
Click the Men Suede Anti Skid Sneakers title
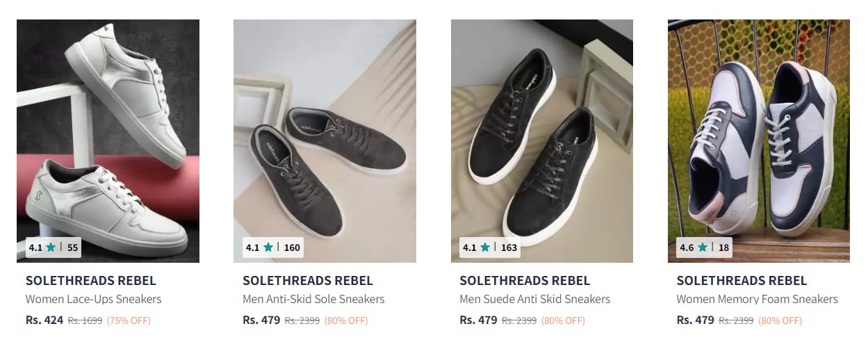[534, 300]
